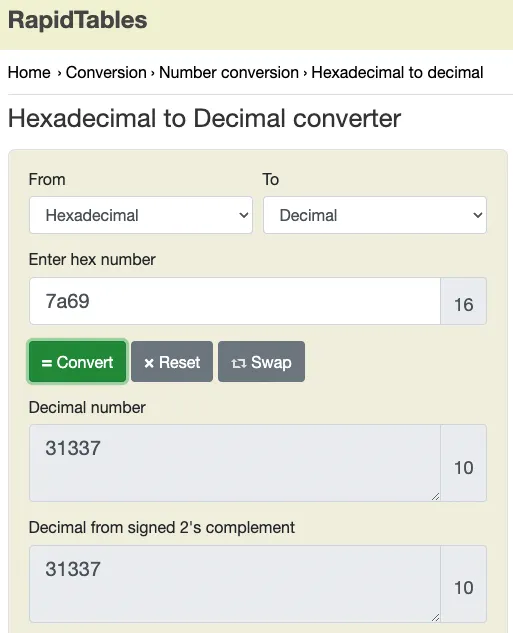Click the arrow on the To selector

point(478,215)
